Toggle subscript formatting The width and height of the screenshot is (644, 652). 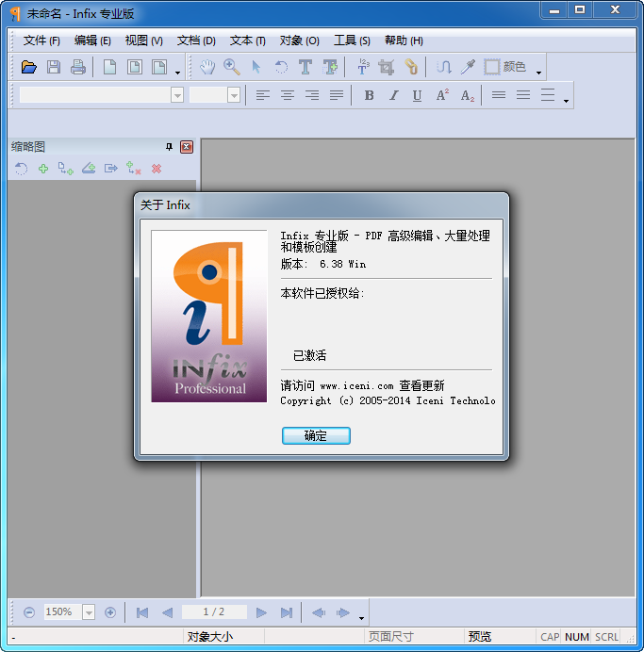coord(467,96)
